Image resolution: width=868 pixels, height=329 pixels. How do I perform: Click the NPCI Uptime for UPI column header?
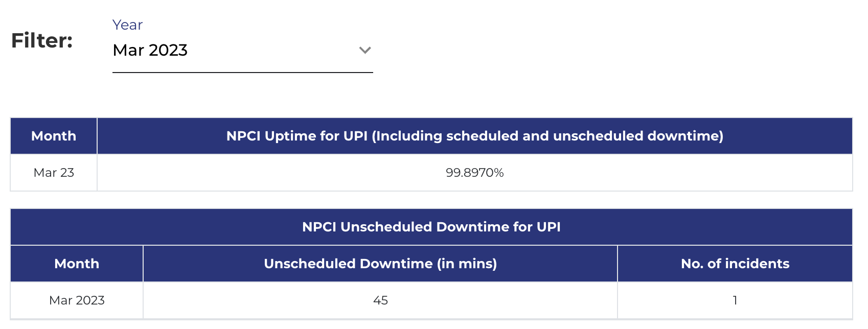pyautogui.click(x=474, y=136)
